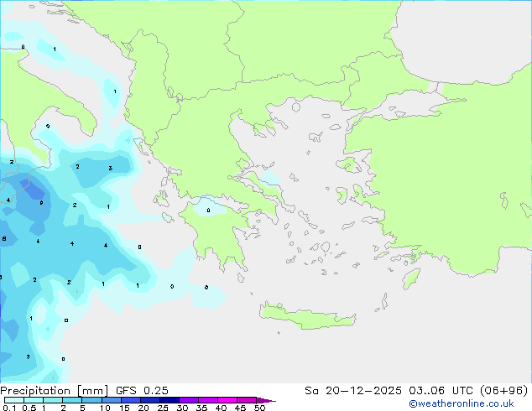Select the 0.5–1 mm legend color swatch
Image resolution: width=532 pixels, height=411 pixels.
34,400
